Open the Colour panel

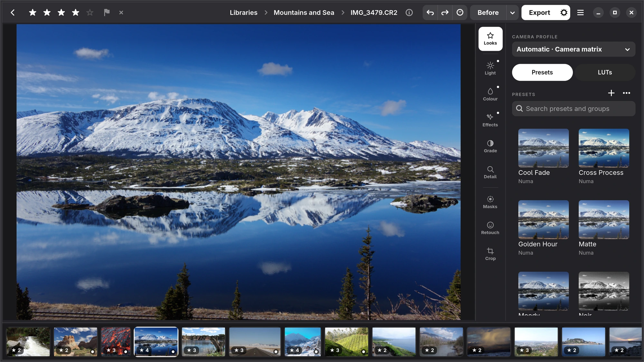pyautogui.click(x=490, y=94)
